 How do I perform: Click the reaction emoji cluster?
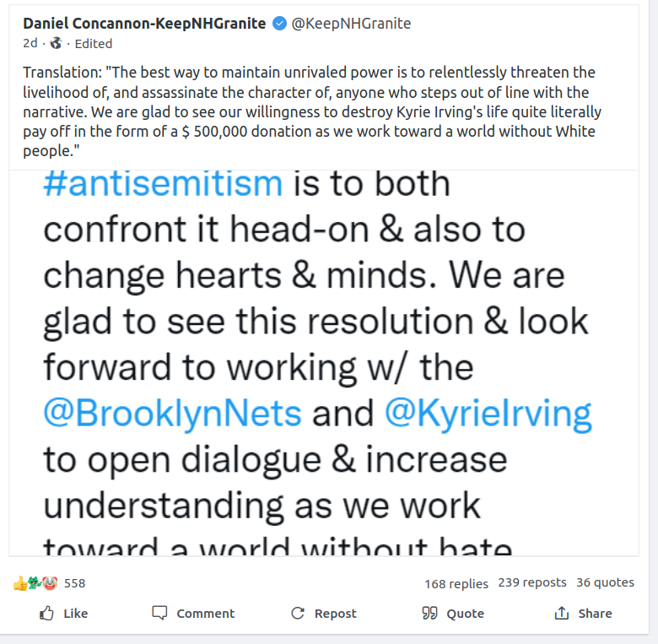35,582
